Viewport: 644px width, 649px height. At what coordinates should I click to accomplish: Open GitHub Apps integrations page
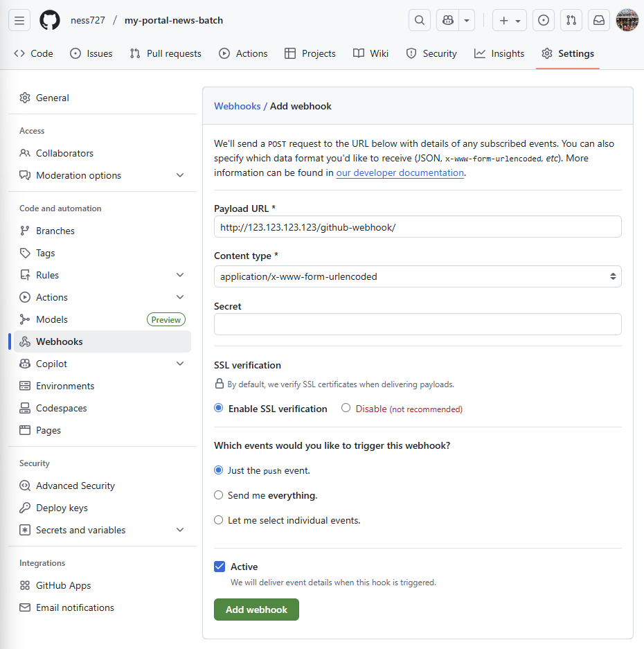point(102,585)
